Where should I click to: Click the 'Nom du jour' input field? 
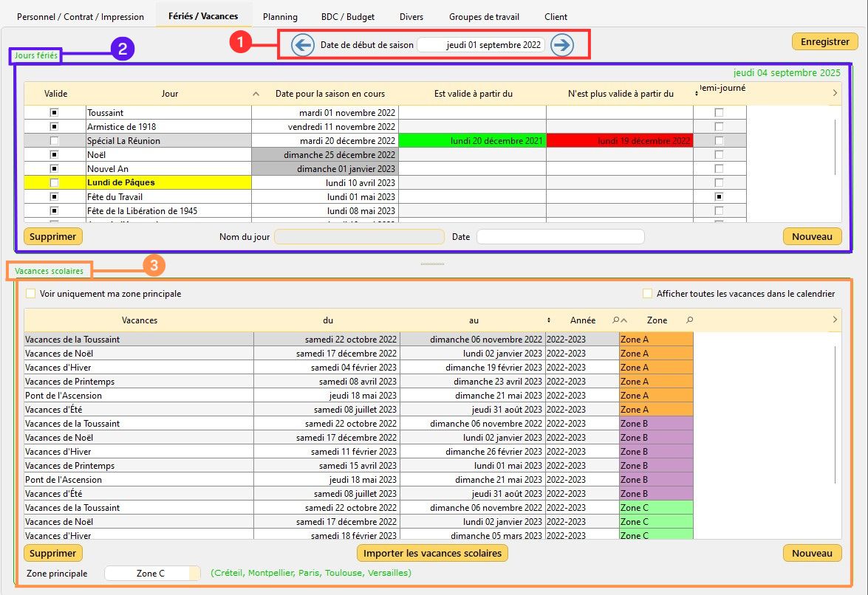(x=359, y=237)
